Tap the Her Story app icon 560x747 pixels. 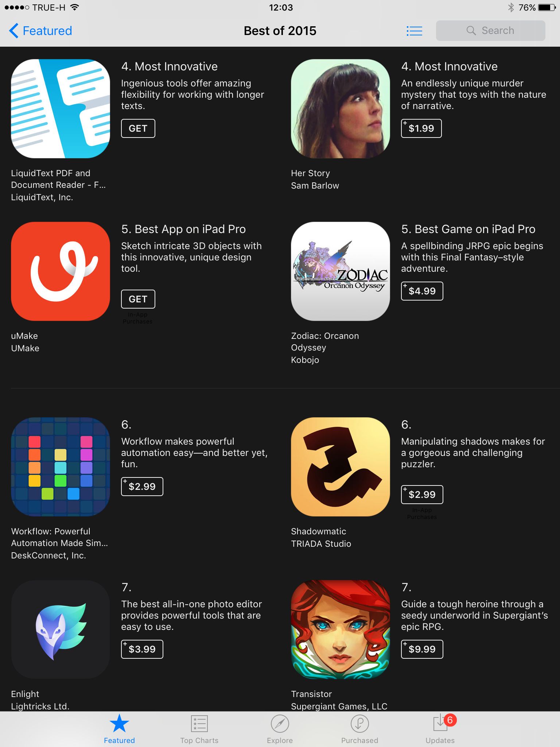pos(341,109)
